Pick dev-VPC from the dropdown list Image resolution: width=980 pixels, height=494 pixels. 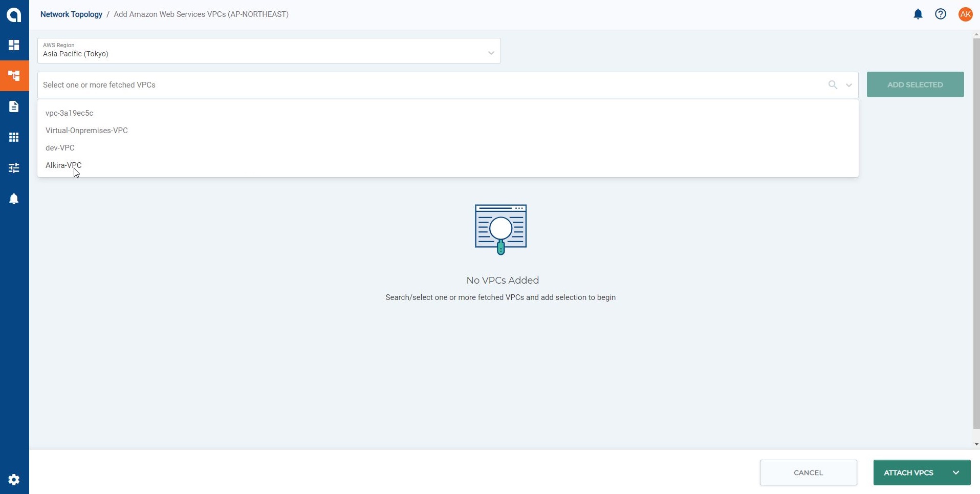pos(60,148)
